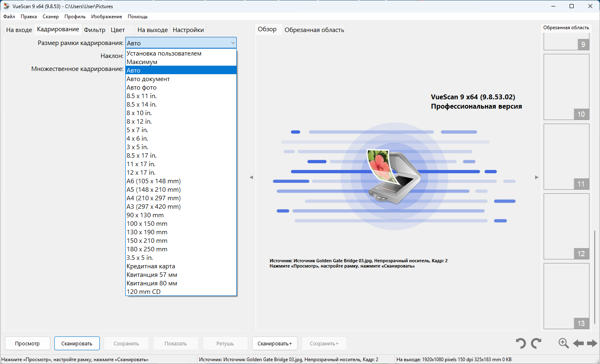Switch to "Обрезанная область" preview tab
The width and height of the screenshot is (600, 364).
(314, 30)
